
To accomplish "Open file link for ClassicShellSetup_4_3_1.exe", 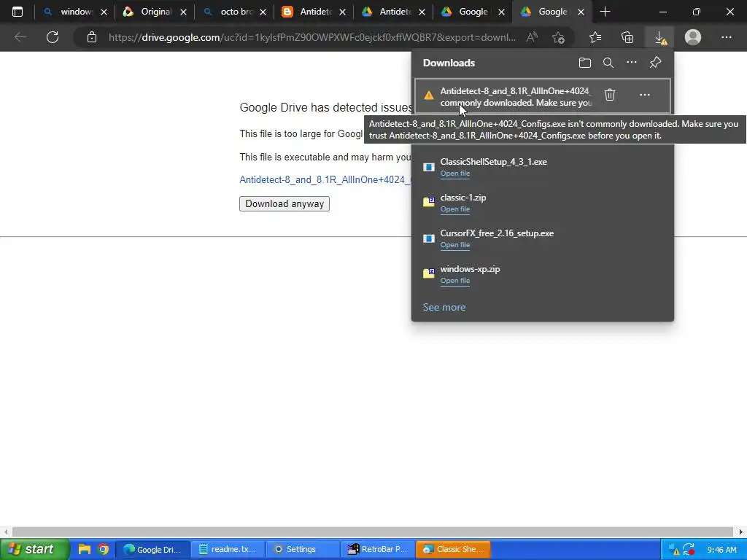I will tap(455, 174).
